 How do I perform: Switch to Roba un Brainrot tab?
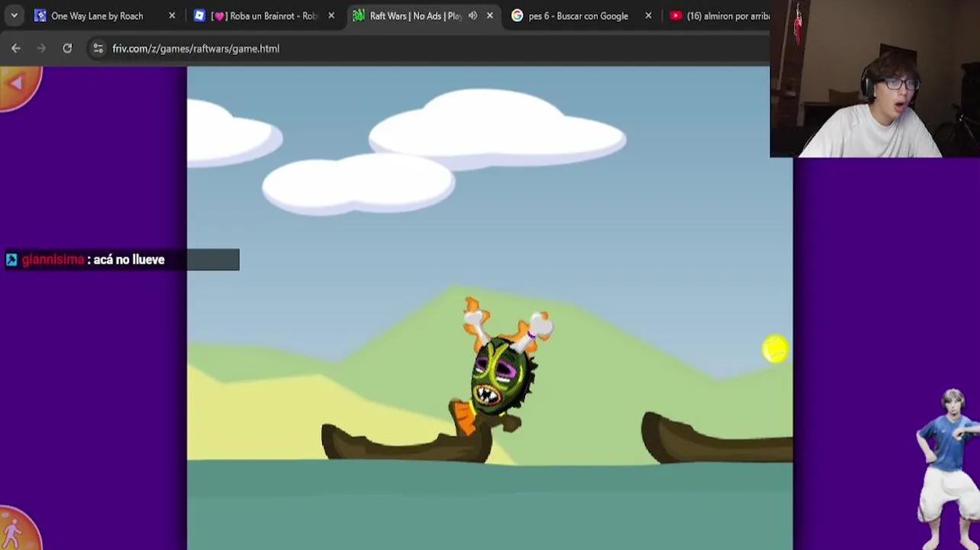(x=263, y=15)
